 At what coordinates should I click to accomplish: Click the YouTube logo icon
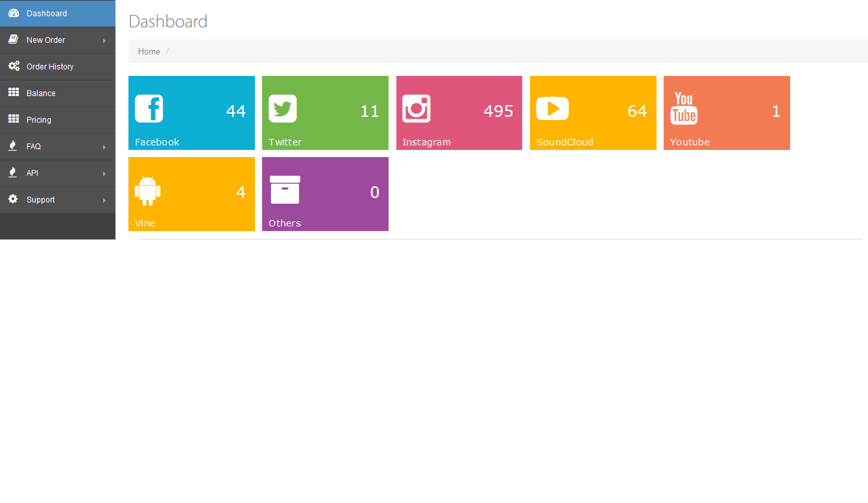pos(684,108)
